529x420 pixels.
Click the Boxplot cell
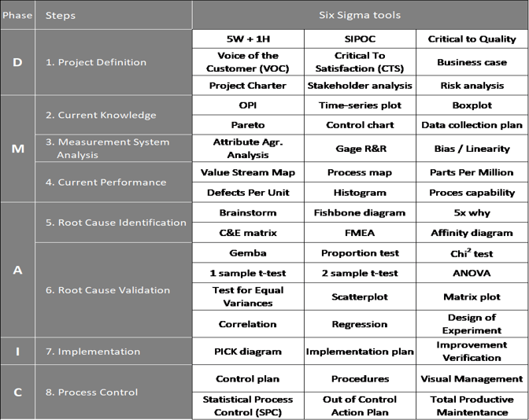tap(472, 105)
